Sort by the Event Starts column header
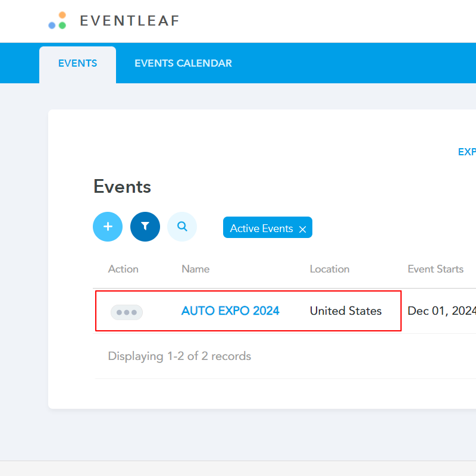 pyautogui.click(x=435, y=269)
